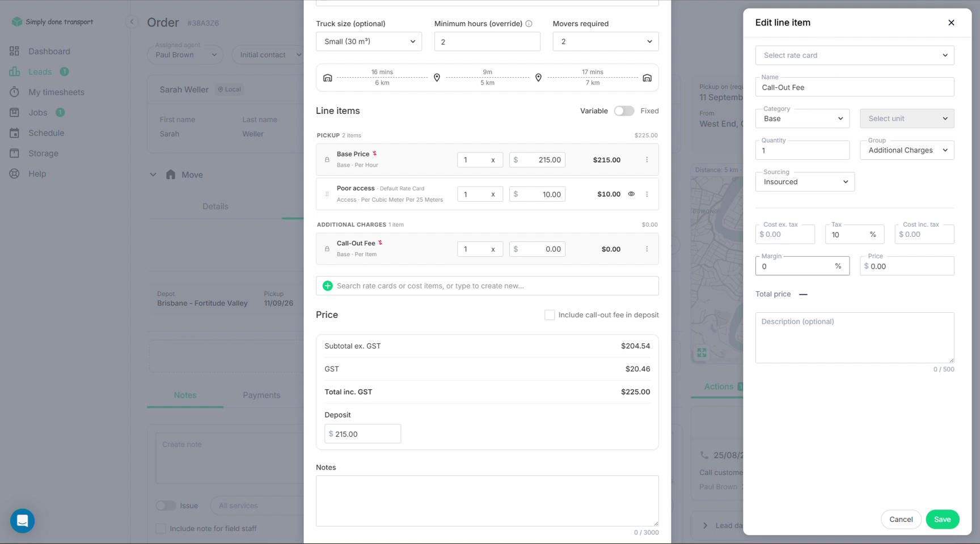980x544 pixels.
Task: Switch to the Notes tab
Action: click(x=185, y=395)
